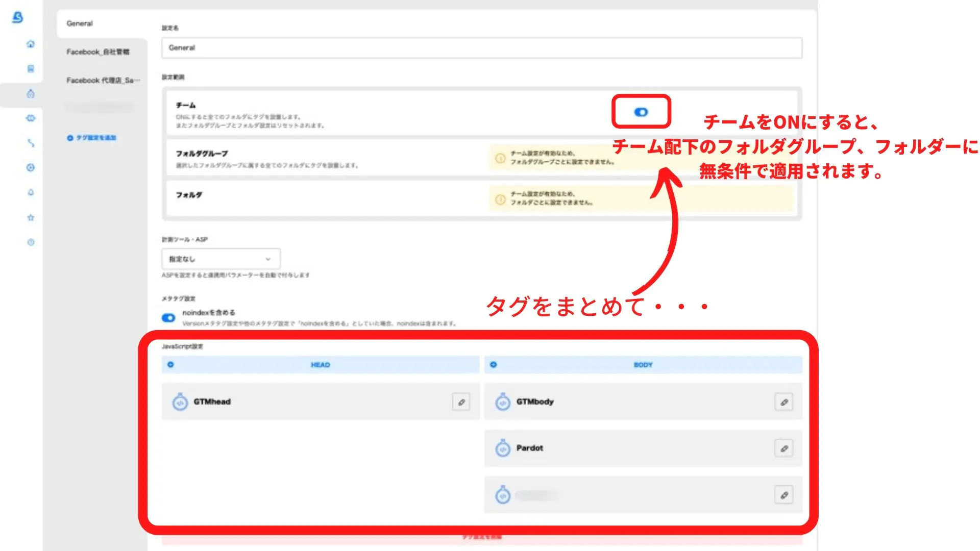Open the 指定なし ASP dropdown
980x551 pixels.
point(221,259)
